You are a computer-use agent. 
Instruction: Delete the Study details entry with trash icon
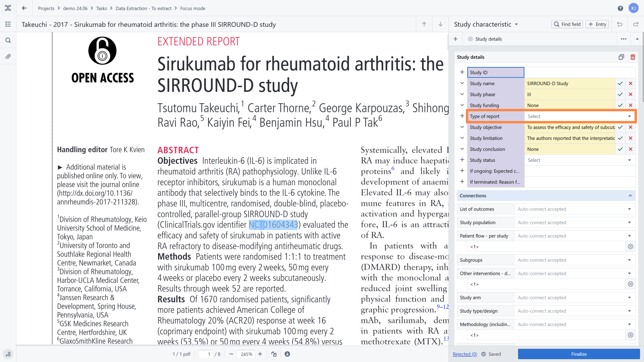tap(633, 57)
